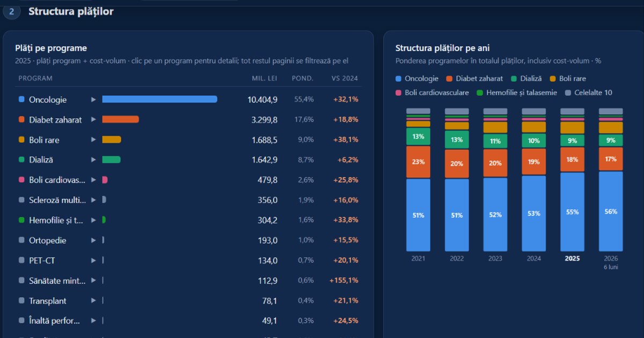Viewport: 644px width, 338px height.
Task: Select the 2021 year label under chart
Action: click(x=418, y=258)
